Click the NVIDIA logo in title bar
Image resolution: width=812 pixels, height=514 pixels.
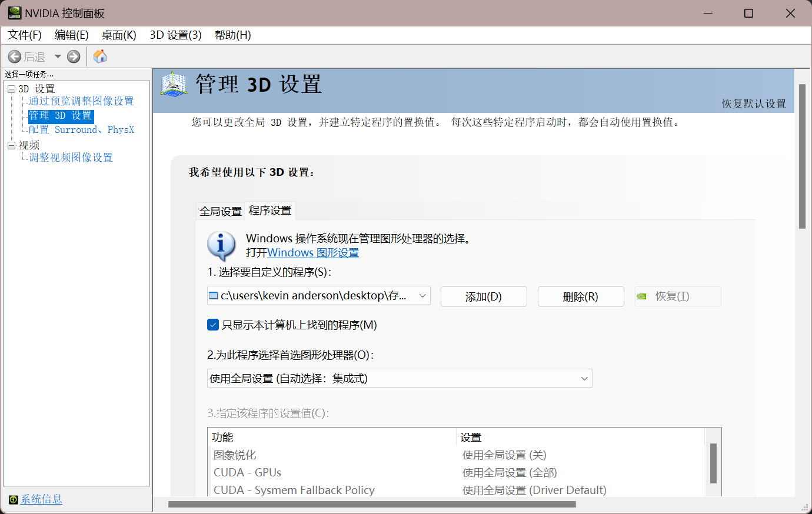(14, 13)
